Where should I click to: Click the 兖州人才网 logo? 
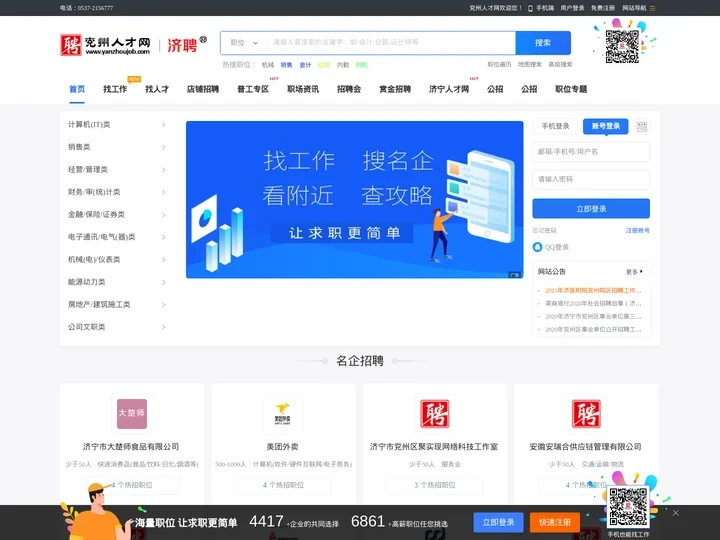pos(105,45)
